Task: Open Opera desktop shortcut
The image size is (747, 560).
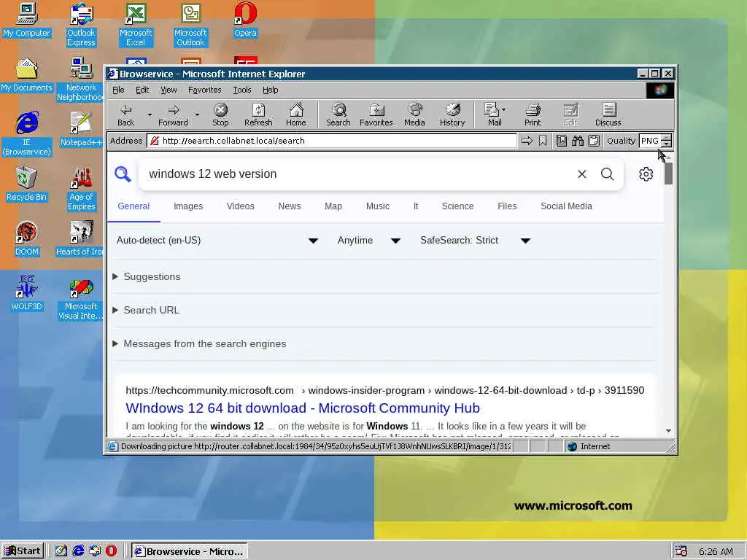Action: point(245,20)
